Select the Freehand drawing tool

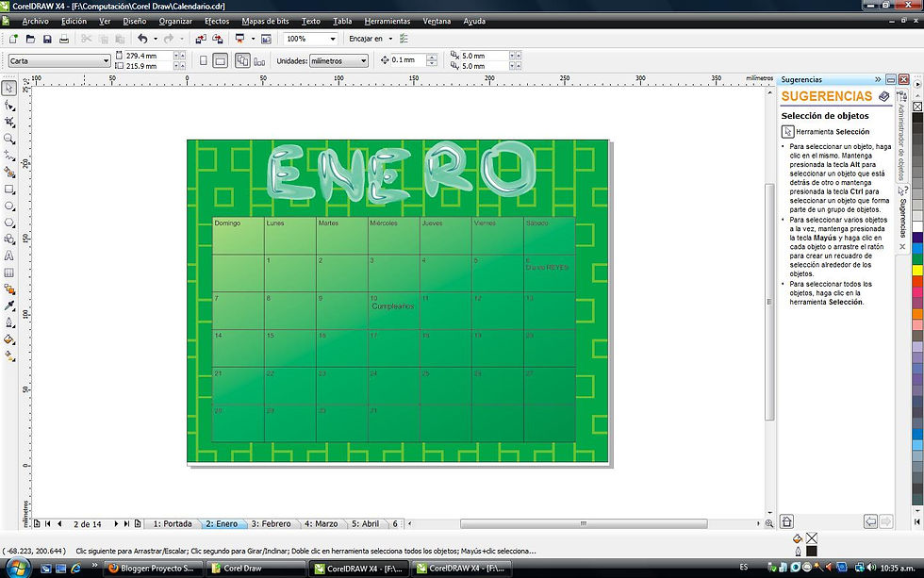coord(9,156)
